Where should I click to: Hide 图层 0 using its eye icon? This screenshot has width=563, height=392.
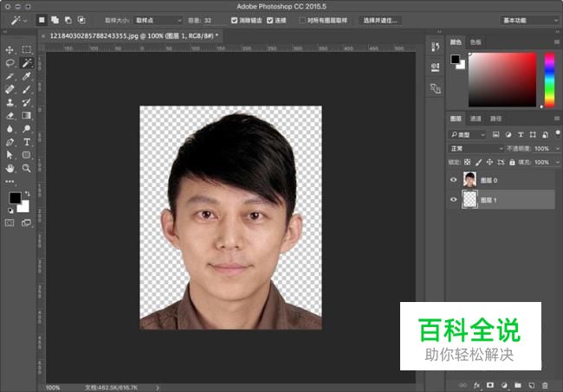tap(455, 179)
